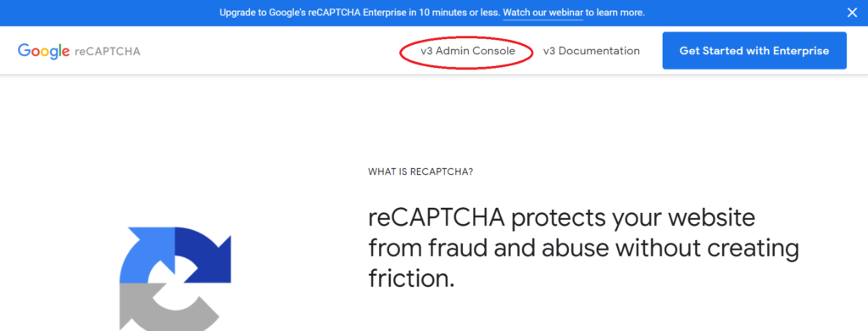Click headline line "from fraud and abuse"
The height and width of the screenshot is (331, 868).
491,249
